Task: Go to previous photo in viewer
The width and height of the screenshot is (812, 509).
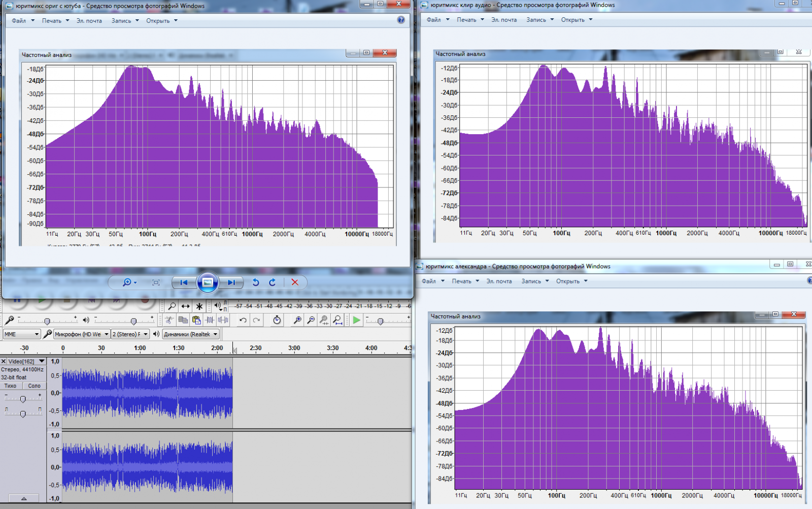Action: tap(184, 282)
